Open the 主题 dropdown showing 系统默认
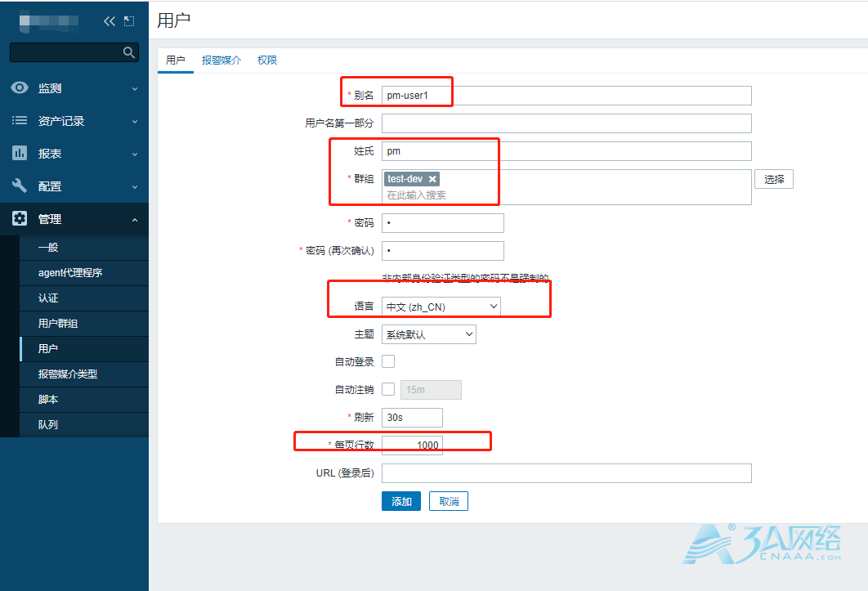The height and width of the screenshot is (591, 868). tap(429, 334)
